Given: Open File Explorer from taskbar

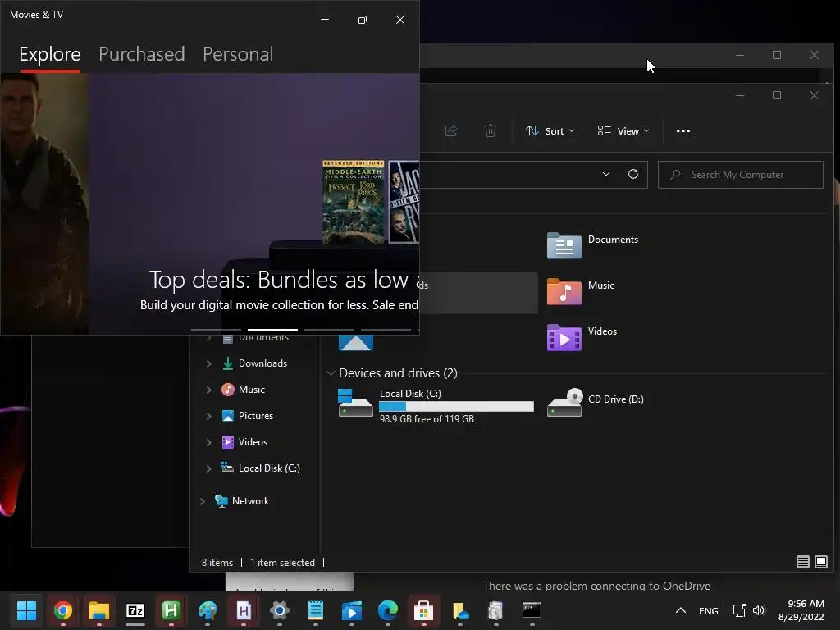Looking at the screenshot, I should click(x=99, y=610).
